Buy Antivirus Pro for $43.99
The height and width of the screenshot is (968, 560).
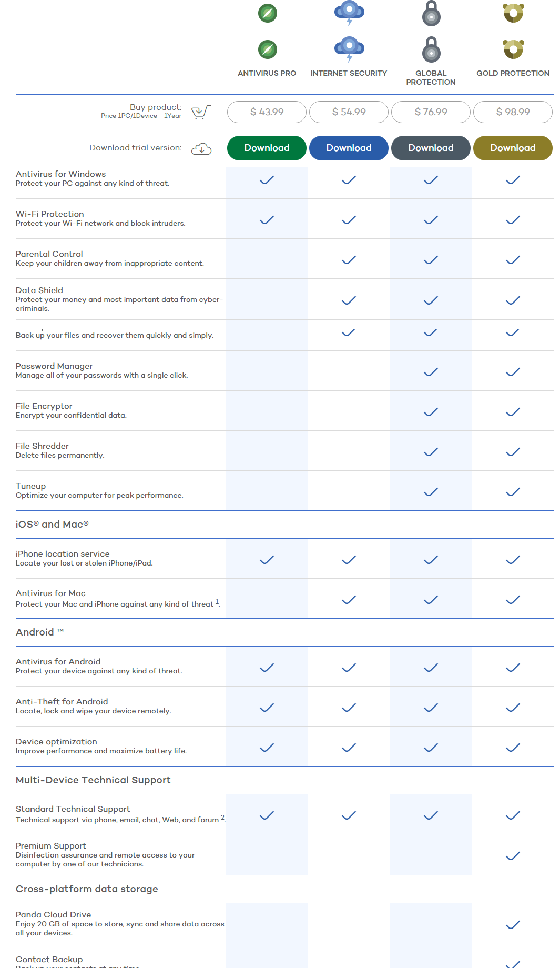click(x=267, y=112)
